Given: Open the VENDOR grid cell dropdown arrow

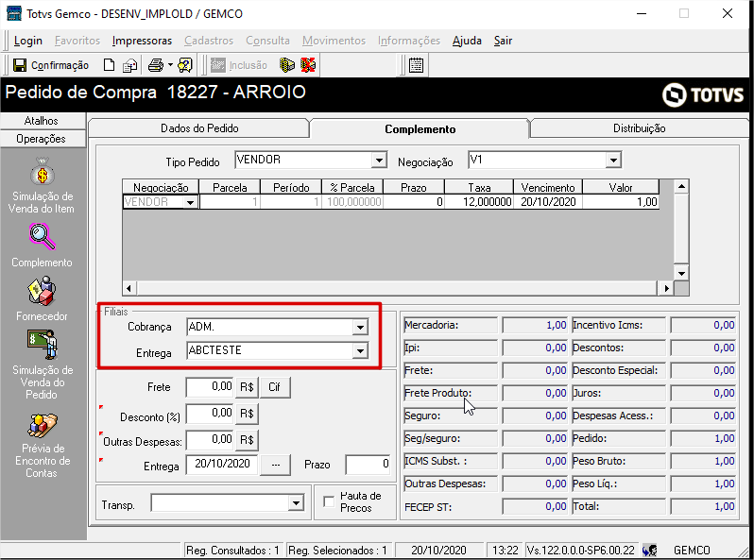Looking at the screenshot, I should (191, 202).
